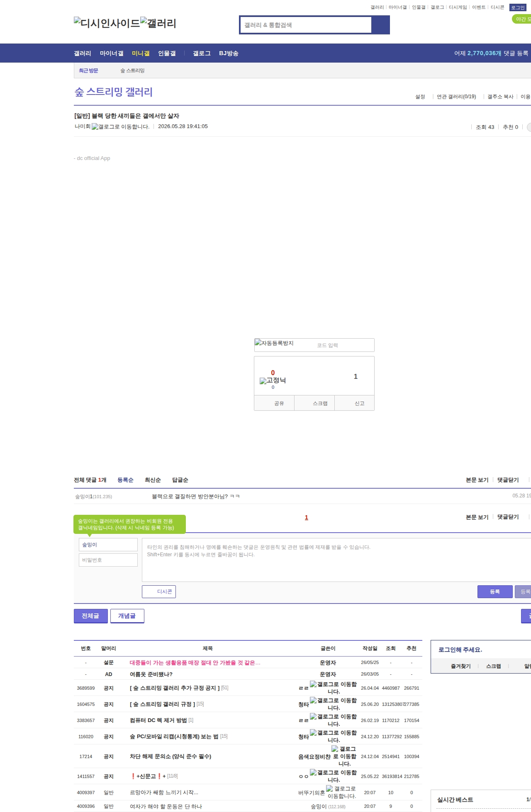Click the 스크랩 button under vote box
Image resolution: width=531 pixels, height=812 pixels.
point(314,403)
